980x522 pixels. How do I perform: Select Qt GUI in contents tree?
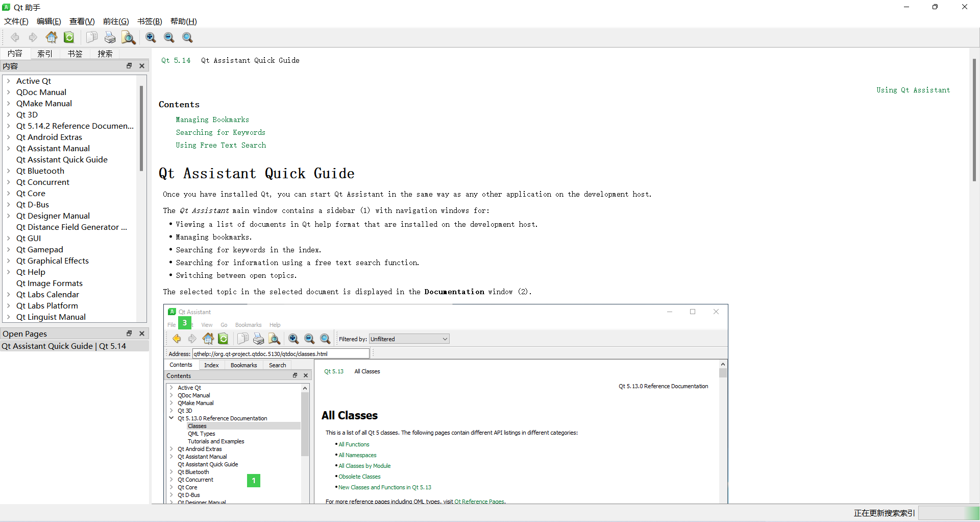29,238
